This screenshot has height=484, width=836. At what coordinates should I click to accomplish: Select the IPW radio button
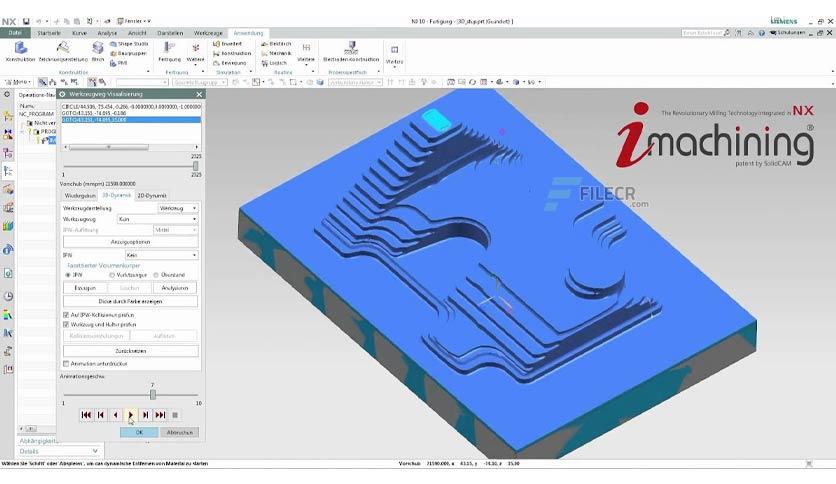click(x=68, y=275)
